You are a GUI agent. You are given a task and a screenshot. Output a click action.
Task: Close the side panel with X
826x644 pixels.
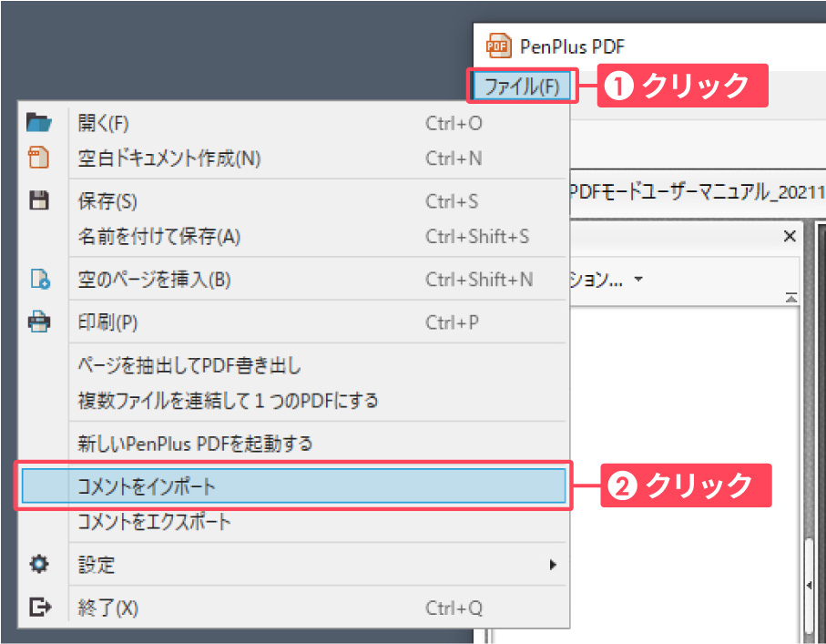[x=790, y=236]
